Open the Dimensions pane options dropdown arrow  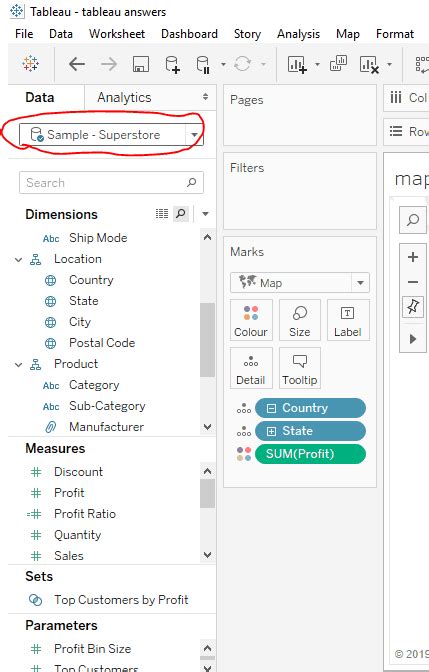click(x=205, y=214)
